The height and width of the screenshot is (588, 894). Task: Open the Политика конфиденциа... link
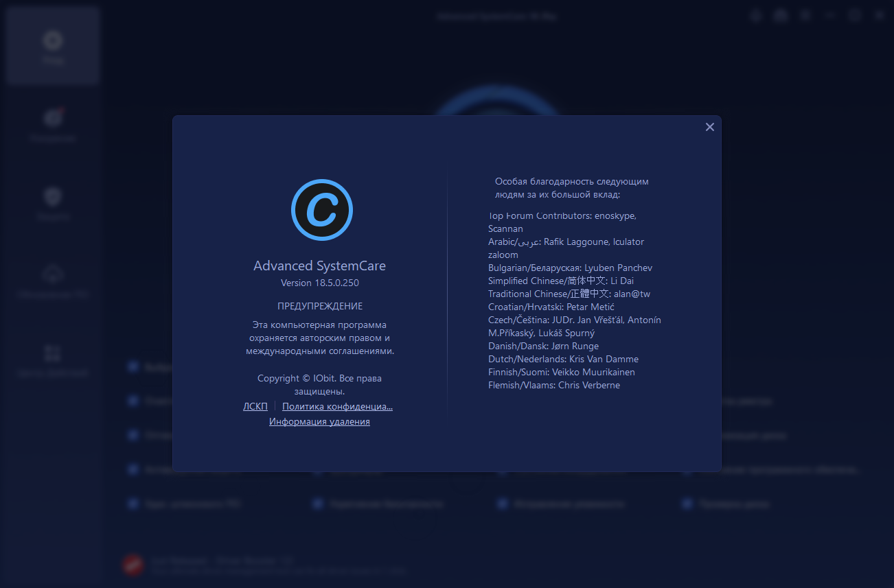(337, 406)
